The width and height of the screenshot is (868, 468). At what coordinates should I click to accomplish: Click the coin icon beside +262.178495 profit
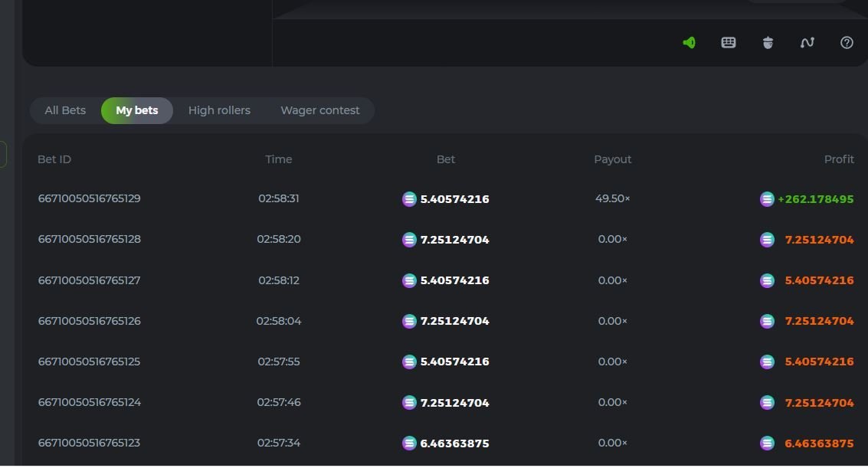[x=767, y=199]
